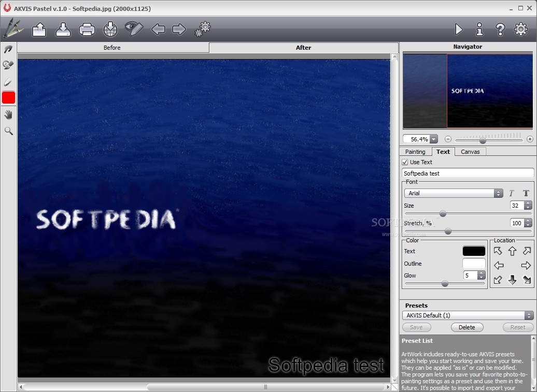Open processing options double gears icon
This screenshot has height=392, width=537.
203,29
